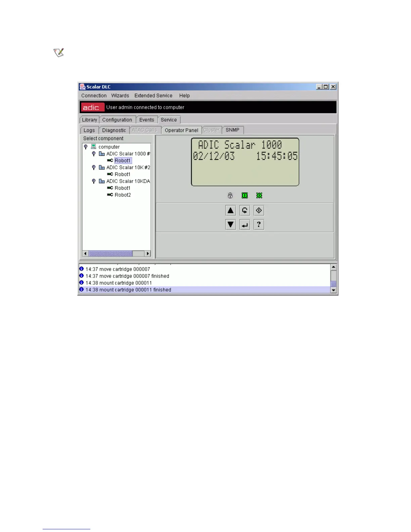Switch to the Events tab

(147, 120)
